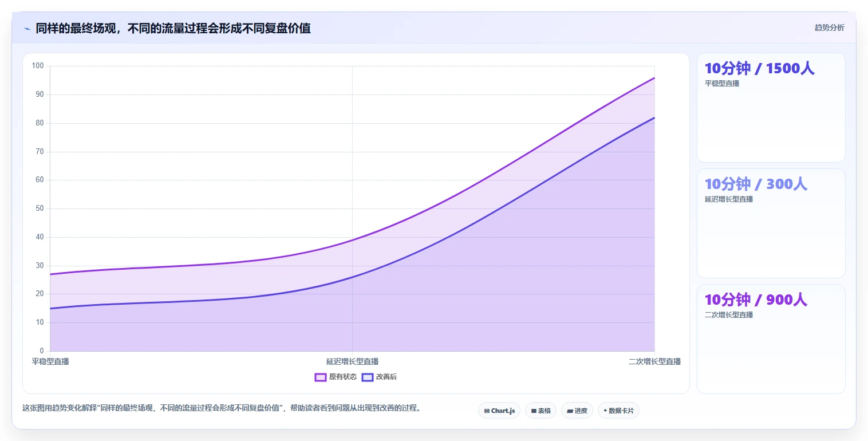Click the 二次增长型直播 x-axis label

[x=654, y=361]
